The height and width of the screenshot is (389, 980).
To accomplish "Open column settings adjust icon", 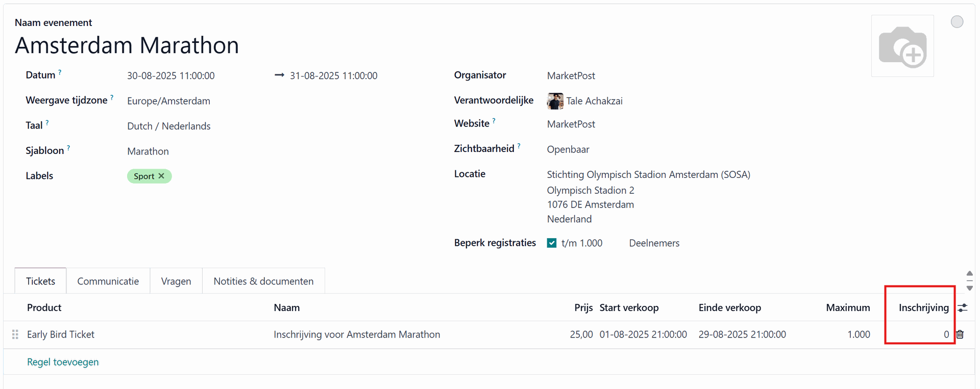I will [x=962, y=308].
